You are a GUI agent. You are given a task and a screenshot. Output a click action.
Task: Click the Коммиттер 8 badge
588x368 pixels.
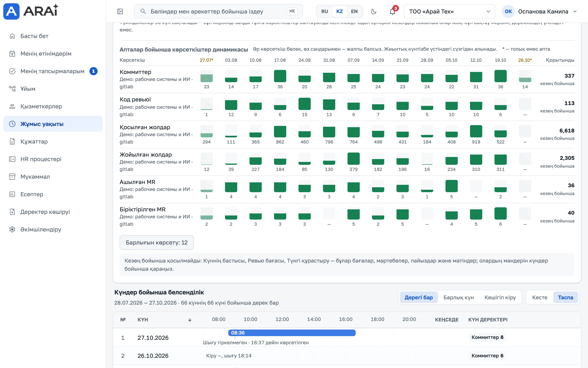[x=487, y=337]
